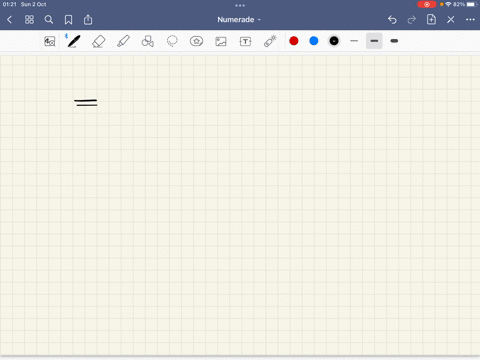Open the Elements sticker tool
The height and width of the screenshot is (360, 480).
click(x=196, y=41)
